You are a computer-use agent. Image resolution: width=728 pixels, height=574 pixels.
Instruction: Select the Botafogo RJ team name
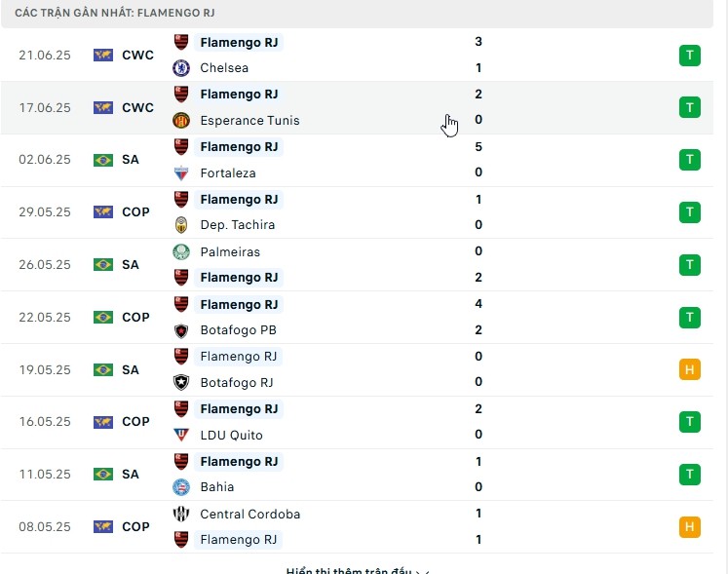click(236, 383)
